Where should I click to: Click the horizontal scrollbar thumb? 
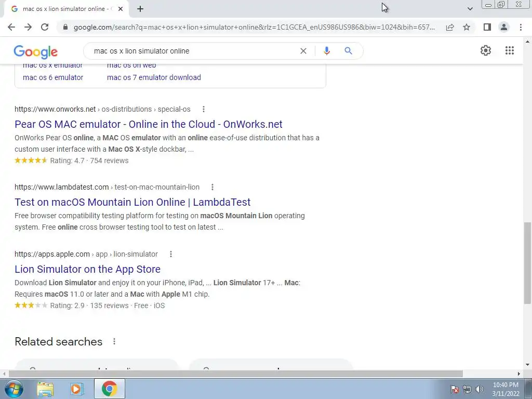click(x=235, y=374)
